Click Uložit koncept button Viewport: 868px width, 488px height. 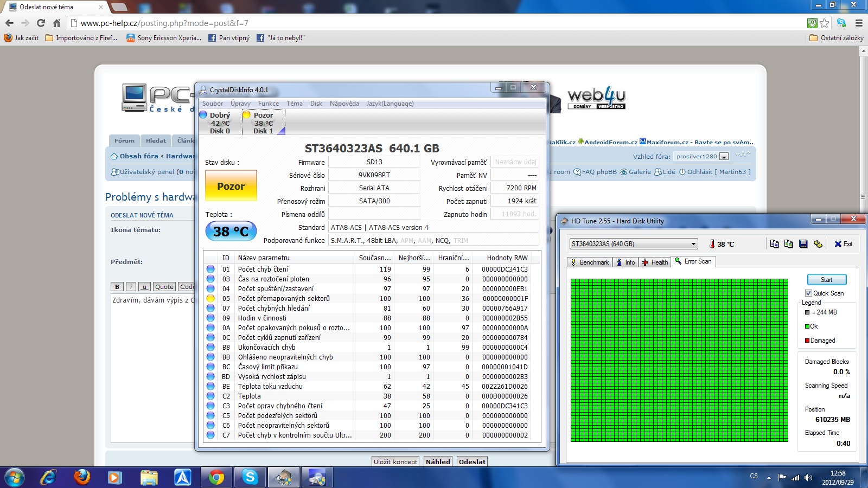click(x=395, y=461)
